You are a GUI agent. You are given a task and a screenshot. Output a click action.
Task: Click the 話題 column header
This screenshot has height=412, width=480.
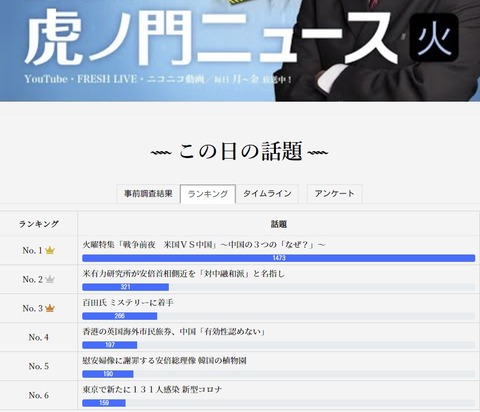(279, 224)
